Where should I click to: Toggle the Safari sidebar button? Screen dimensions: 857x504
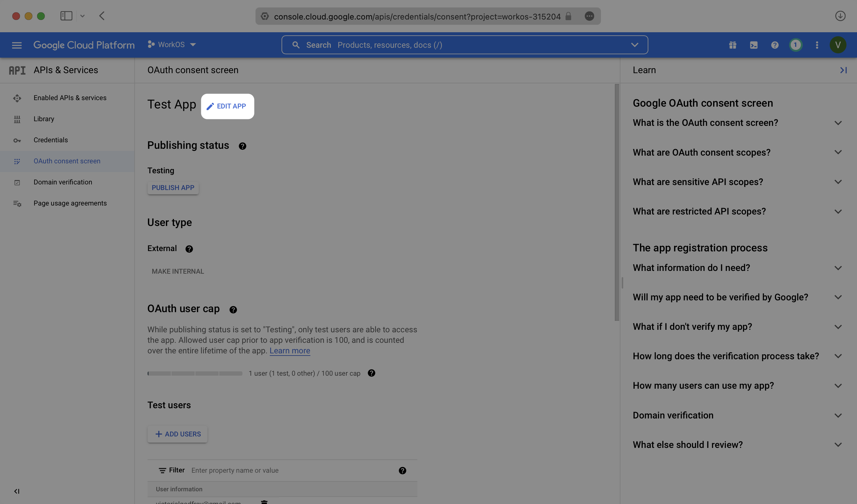tap(66, 16)
